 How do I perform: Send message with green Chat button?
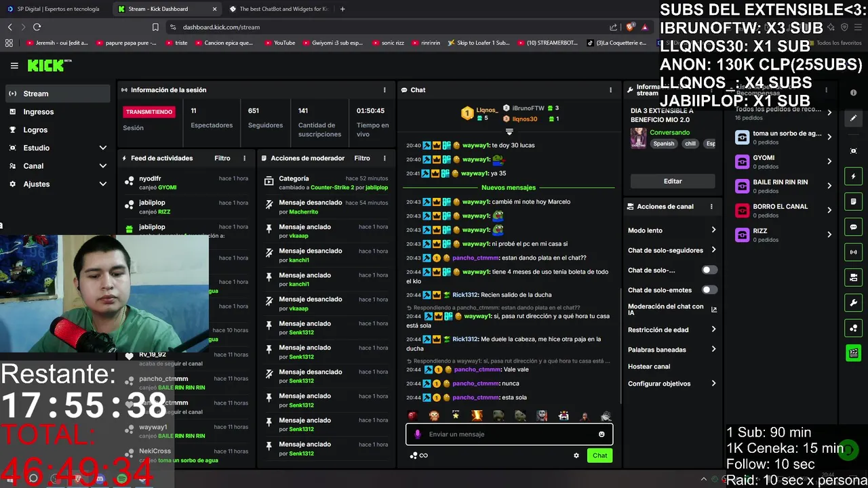[x=600, y=455]
